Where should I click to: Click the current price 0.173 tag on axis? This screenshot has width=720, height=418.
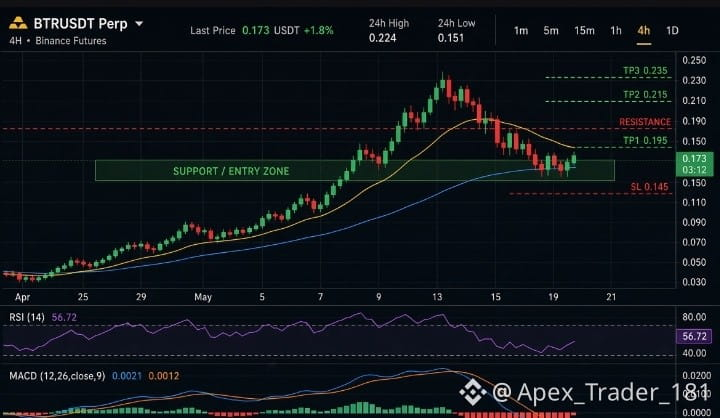pos(694,164)
